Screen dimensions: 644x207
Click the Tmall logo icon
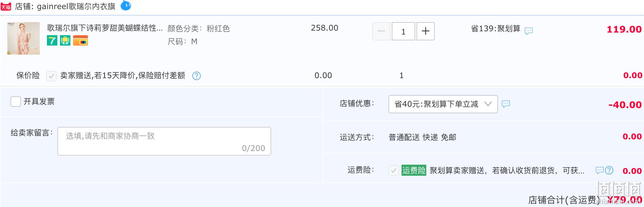(6, 7)
